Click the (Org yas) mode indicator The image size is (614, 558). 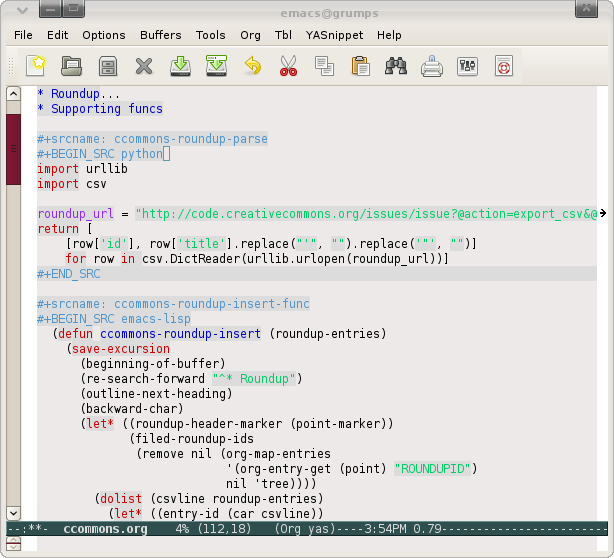[305, 529]
